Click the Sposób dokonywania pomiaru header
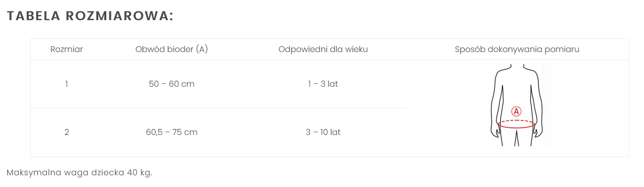The image size is (644, 187). (517, 49)
